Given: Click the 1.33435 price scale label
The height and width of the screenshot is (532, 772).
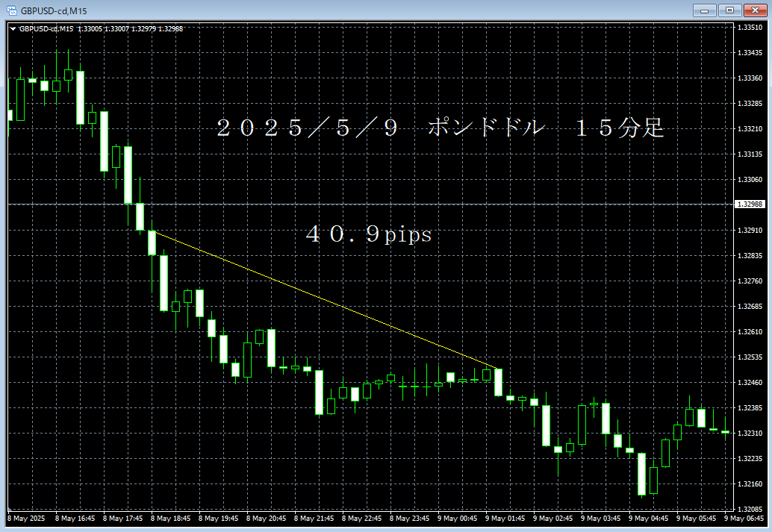Looking at the screenshot, I should [750, 53].
